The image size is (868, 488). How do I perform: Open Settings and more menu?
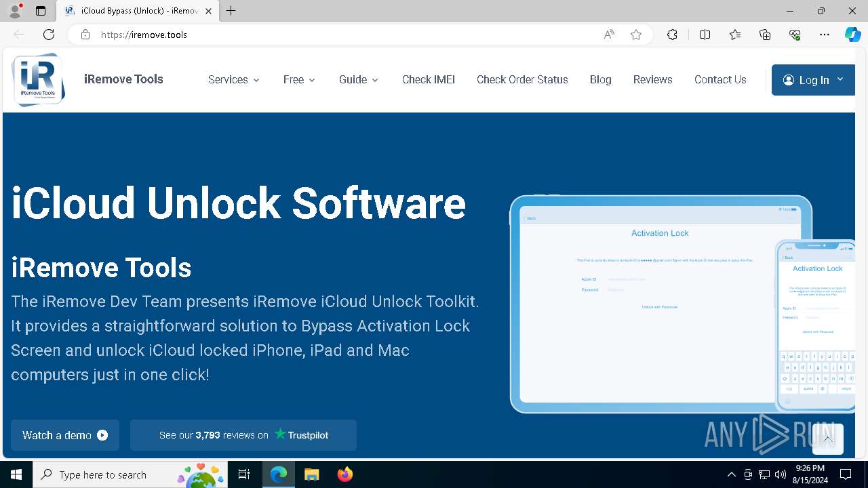coord(825,35)
